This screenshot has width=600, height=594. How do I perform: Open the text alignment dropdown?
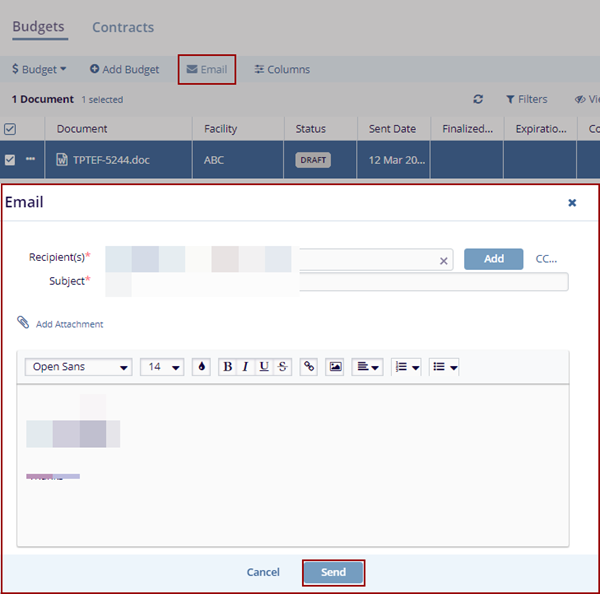point(367,367)
